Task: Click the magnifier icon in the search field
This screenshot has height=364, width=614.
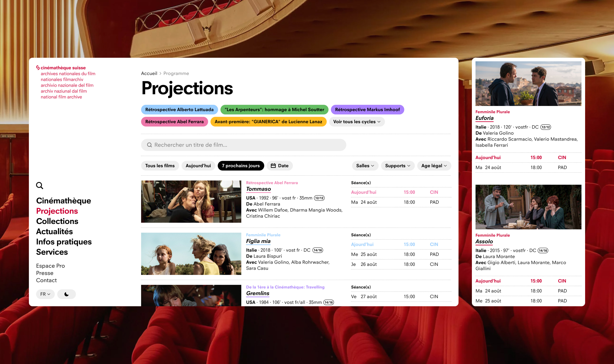Action: coord(149,145)
